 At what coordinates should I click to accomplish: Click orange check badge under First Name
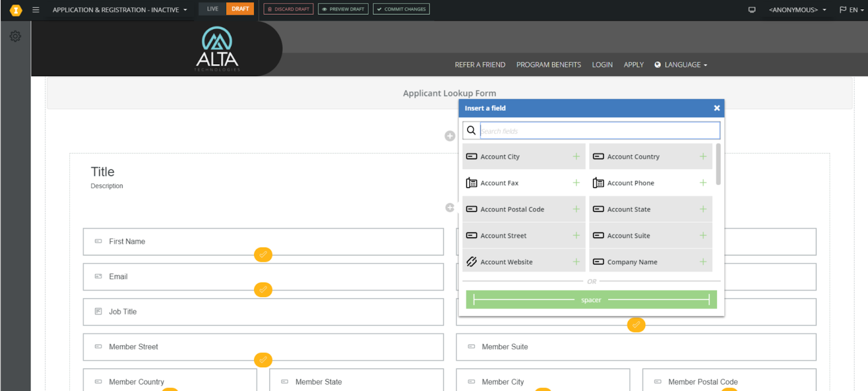263,255
